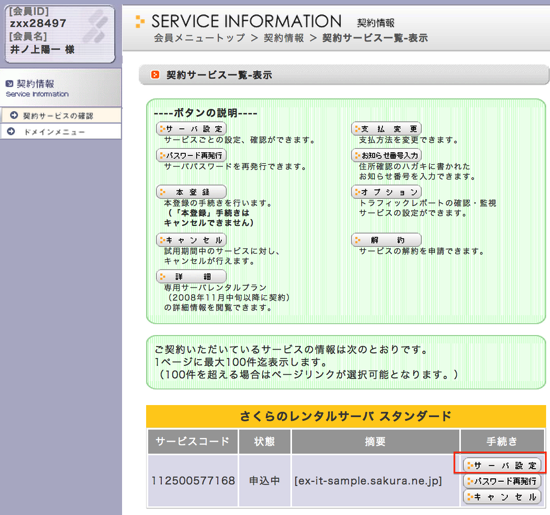Click member ID zxx28497 text

click(x=38, y=24)
